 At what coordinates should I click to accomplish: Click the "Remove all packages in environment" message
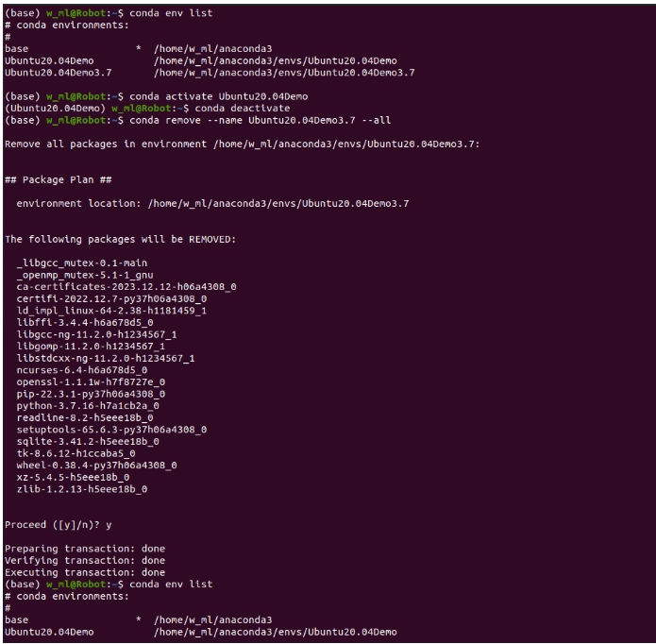pos(243,144)
